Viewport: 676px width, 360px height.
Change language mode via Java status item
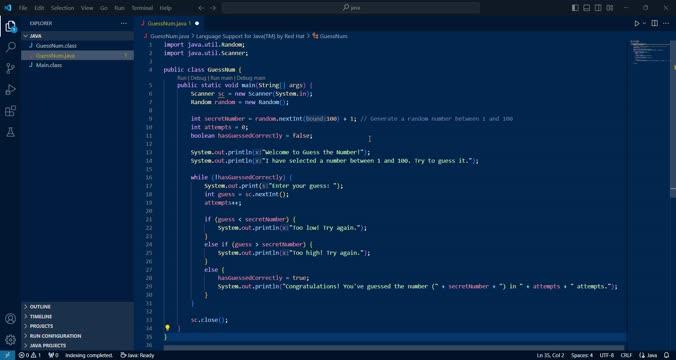tap(648, 355)
